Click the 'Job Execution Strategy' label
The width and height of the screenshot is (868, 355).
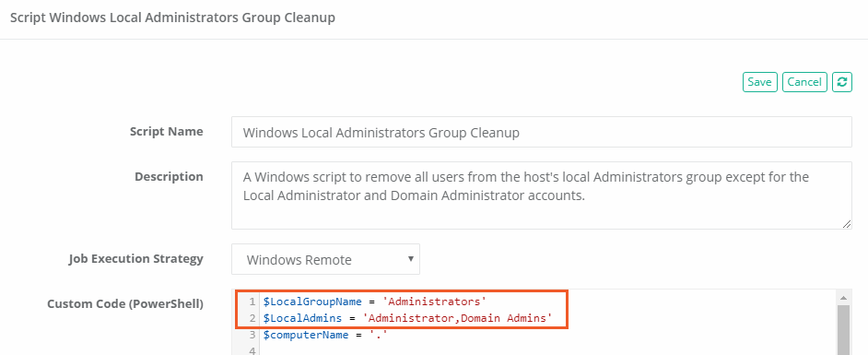click(136, 259)
